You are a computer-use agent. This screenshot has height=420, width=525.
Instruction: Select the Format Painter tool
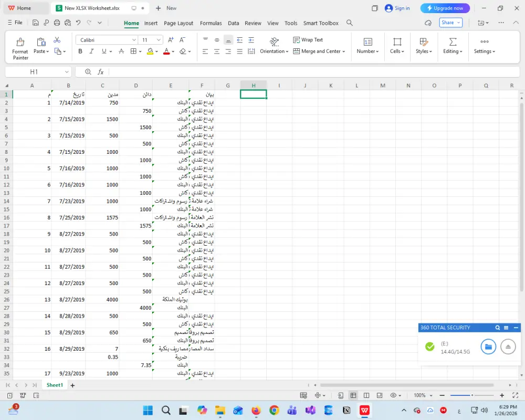tap(20, 47)
